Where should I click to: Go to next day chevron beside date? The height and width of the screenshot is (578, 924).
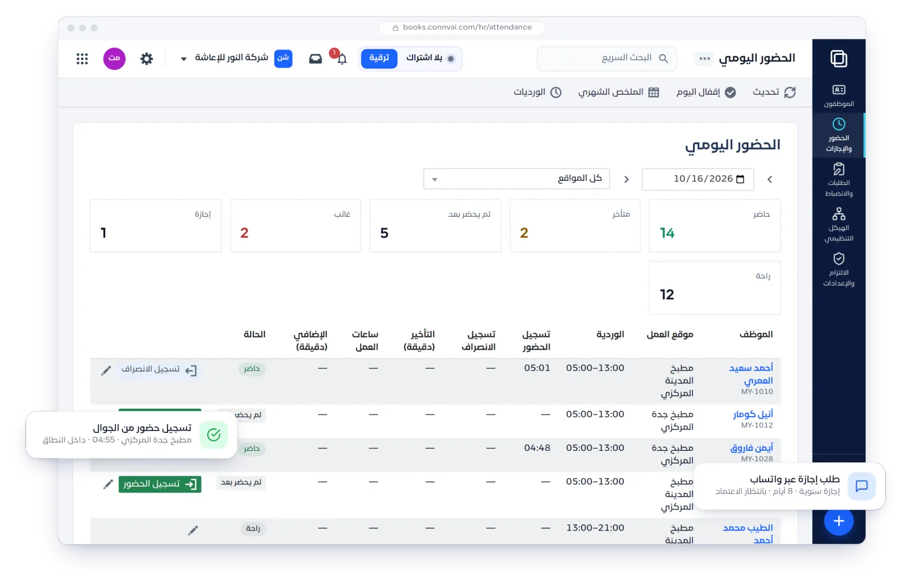click(x=627, y=179)
